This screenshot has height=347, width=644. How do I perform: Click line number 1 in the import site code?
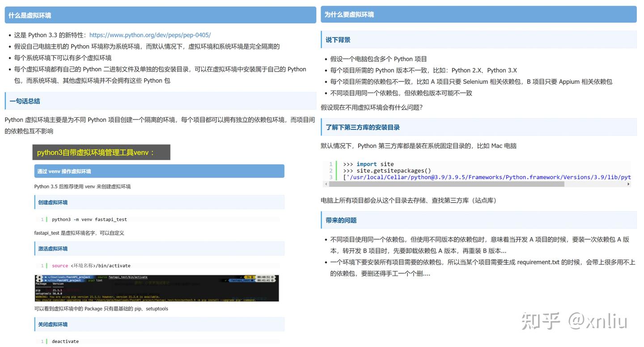click(x=331, y=164)
